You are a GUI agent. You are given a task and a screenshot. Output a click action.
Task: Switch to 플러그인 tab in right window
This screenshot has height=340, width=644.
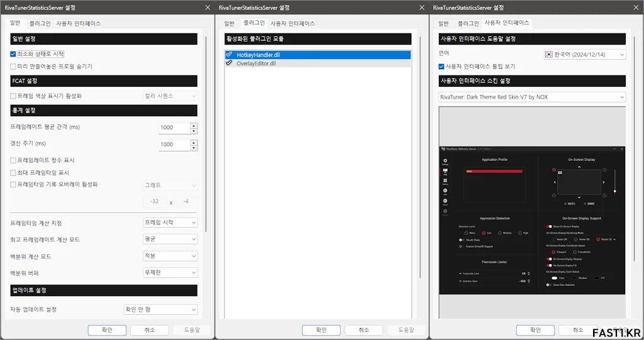[x=468, y=24]
